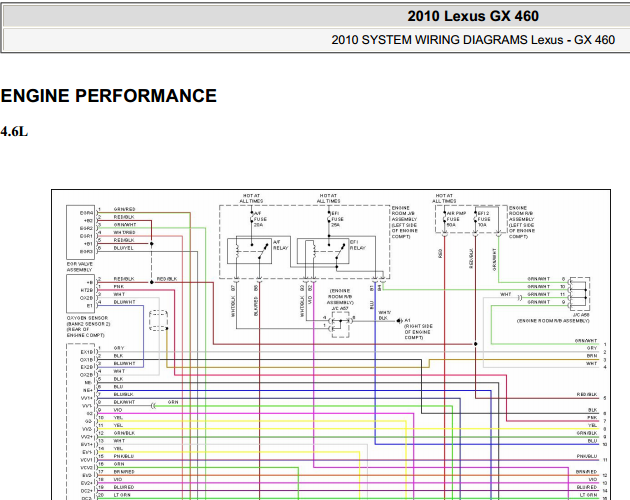Screen dimensions: 630x500
Task: Click the 'EFI 2 FUSE 10A' label
Action: (484, 219)
